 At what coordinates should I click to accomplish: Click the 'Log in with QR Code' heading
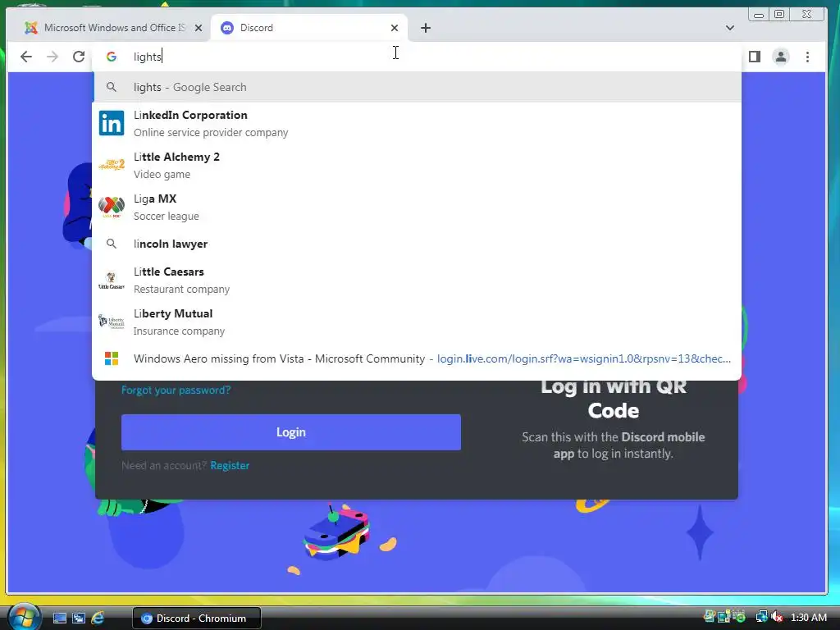[x=614, y=399]
